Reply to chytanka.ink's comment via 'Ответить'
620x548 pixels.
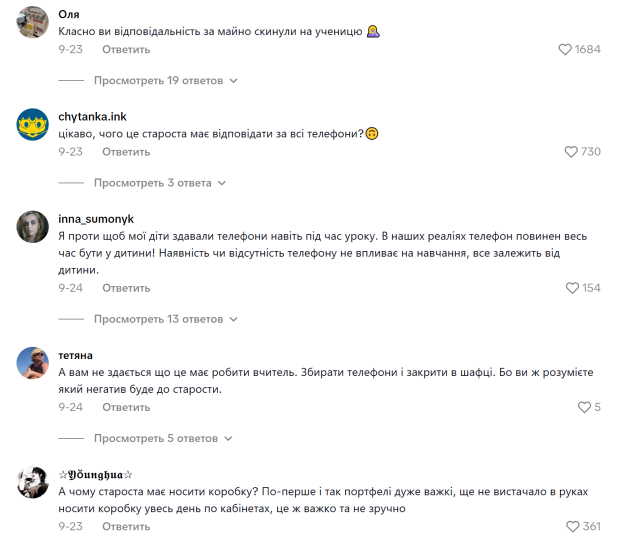pyautogui.click(x=126, y=152)
